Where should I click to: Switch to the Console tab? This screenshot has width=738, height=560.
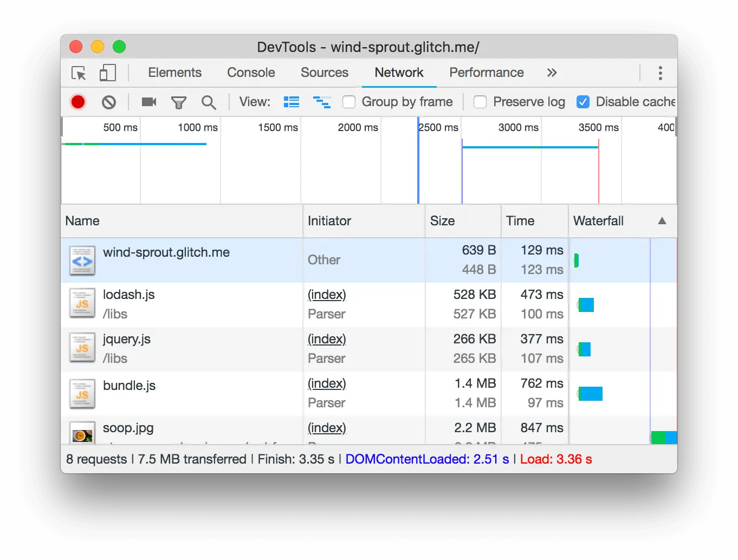[x=251, y=73]
